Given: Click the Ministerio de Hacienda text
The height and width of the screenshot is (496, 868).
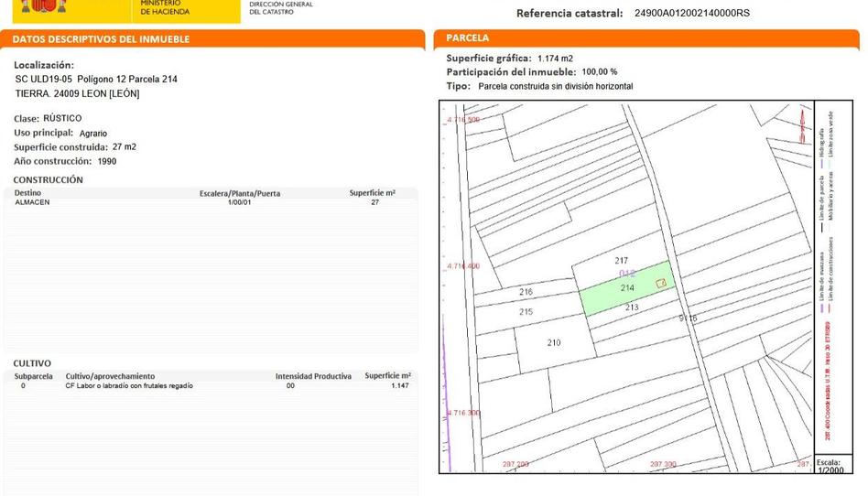Looking at the screenshot, I should click(165, 8).
